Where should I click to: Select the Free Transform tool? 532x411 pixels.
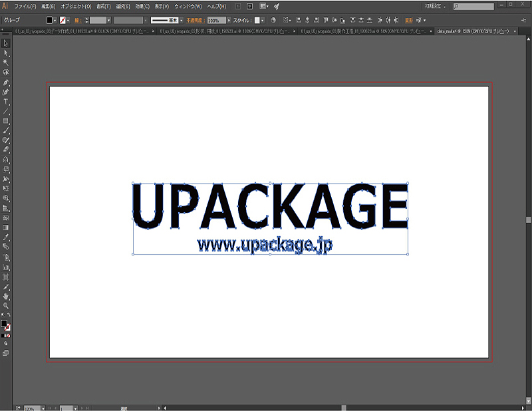click(x=5, y=188)
